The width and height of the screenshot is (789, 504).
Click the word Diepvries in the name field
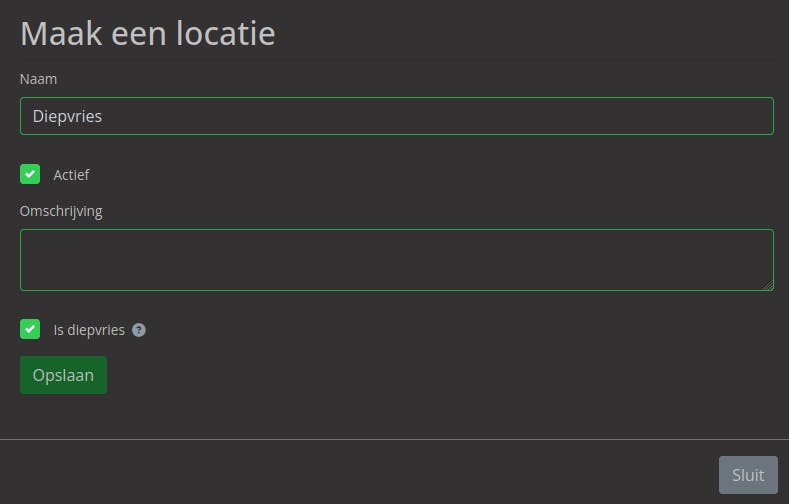(x=67, y=116)
